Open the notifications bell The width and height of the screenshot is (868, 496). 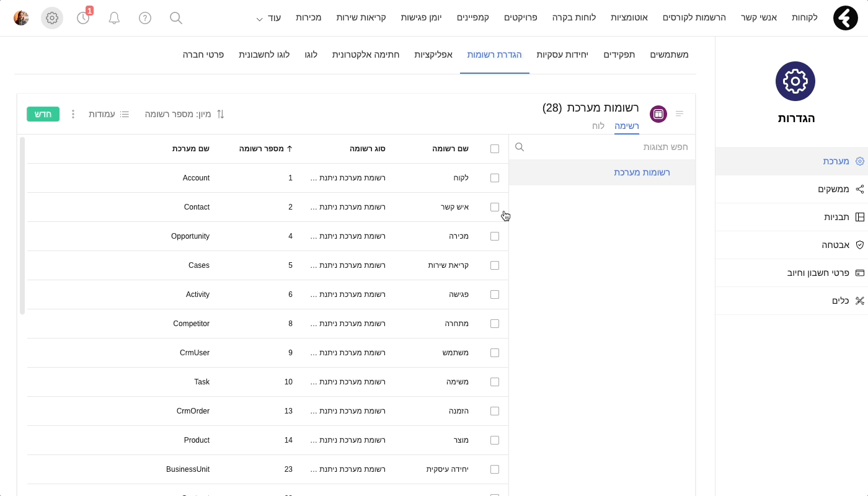click(114, 18)
